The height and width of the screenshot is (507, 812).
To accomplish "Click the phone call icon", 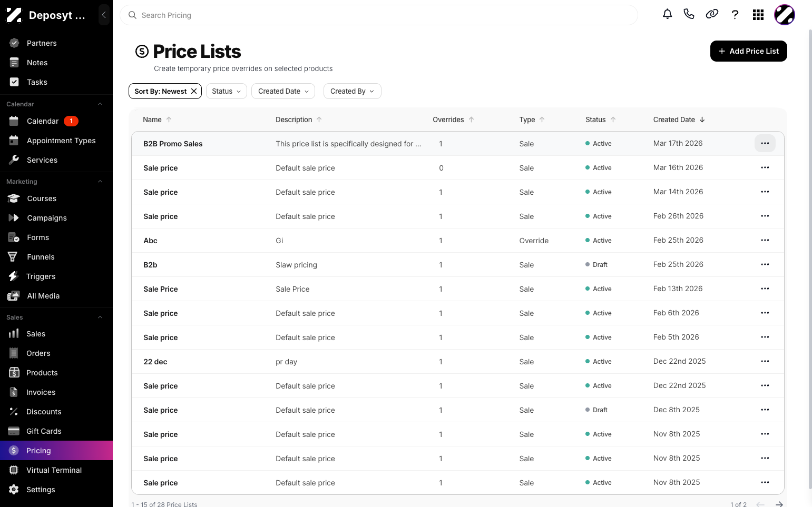I will tap(689, 14).
